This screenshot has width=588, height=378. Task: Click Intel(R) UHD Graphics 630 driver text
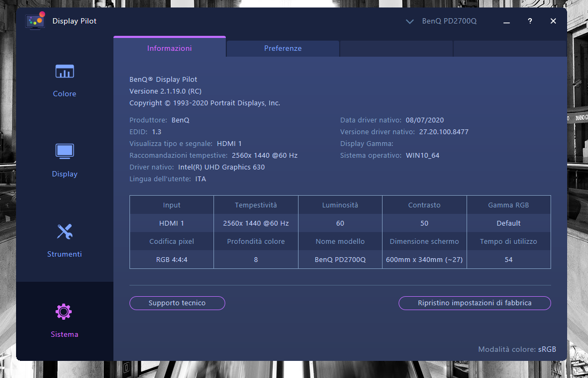coord(222,167)
